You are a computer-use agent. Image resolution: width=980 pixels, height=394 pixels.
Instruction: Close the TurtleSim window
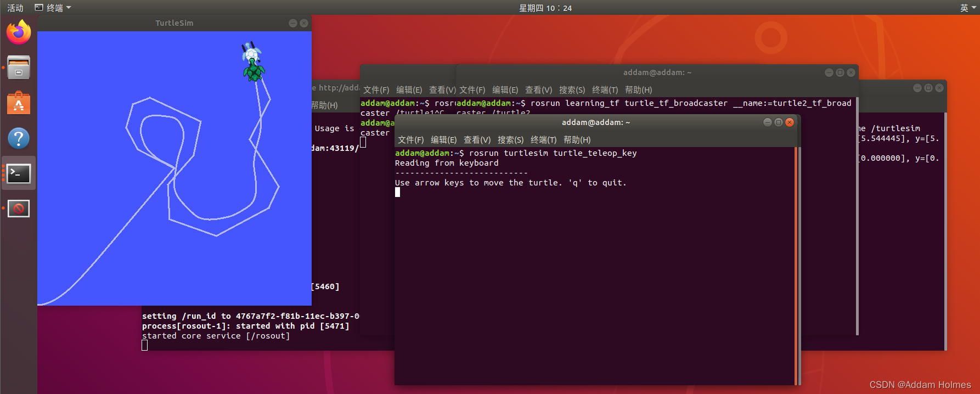(303, 23)
